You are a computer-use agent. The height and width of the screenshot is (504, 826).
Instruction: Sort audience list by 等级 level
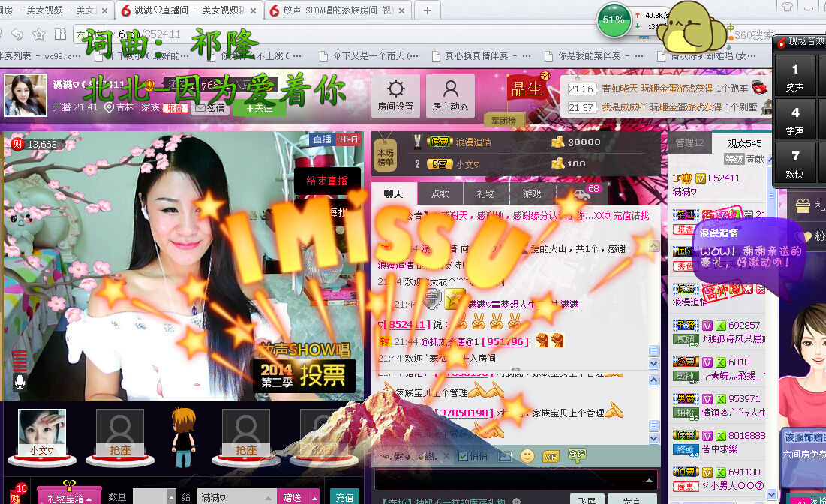(x=734, y=159)
